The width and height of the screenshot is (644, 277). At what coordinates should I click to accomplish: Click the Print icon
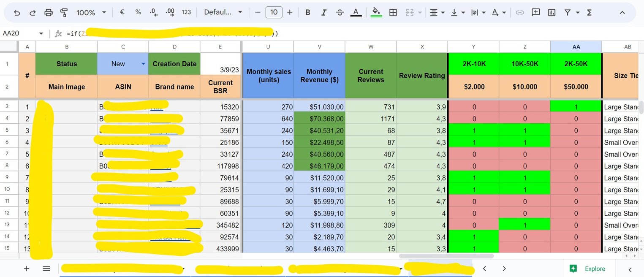(x=49, y=13)
